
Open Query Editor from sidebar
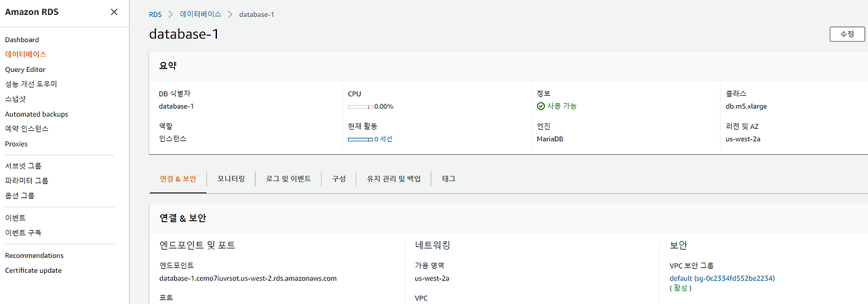25,70
